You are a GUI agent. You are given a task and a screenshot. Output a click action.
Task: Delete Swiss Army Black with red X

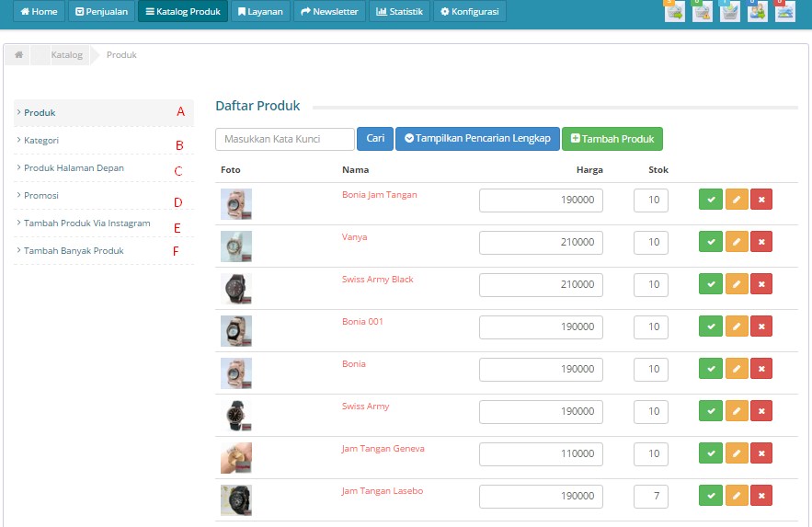pyautogui.click(x=761, y=284)
